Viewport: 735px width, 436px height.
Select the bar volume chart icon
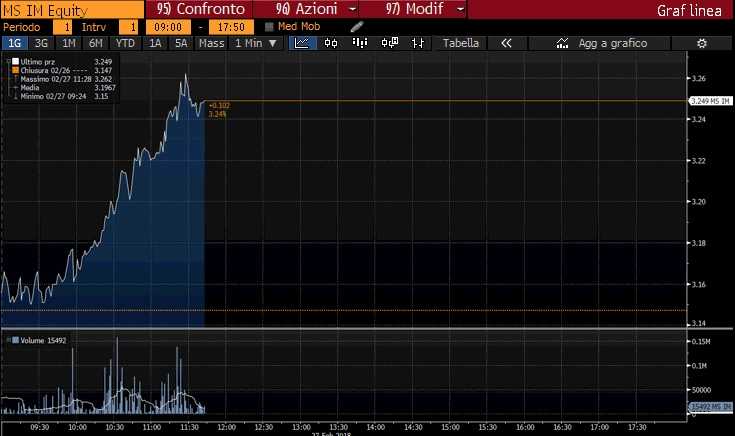click(x=360, y=43)
